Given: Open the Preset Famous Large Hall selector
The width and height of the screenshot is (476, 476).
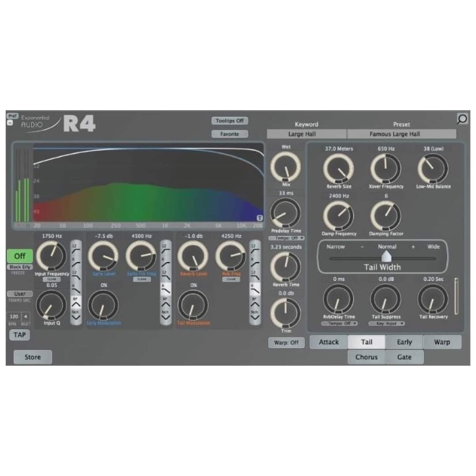Looking at the screenshot, I should [402, 134].
